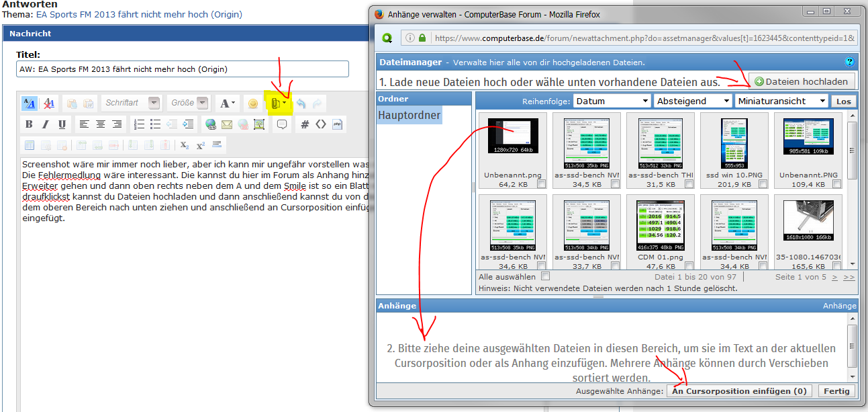Viewport: 868px width, 412px height.
Task: Insert a table with the table icon
Action: 29,145
